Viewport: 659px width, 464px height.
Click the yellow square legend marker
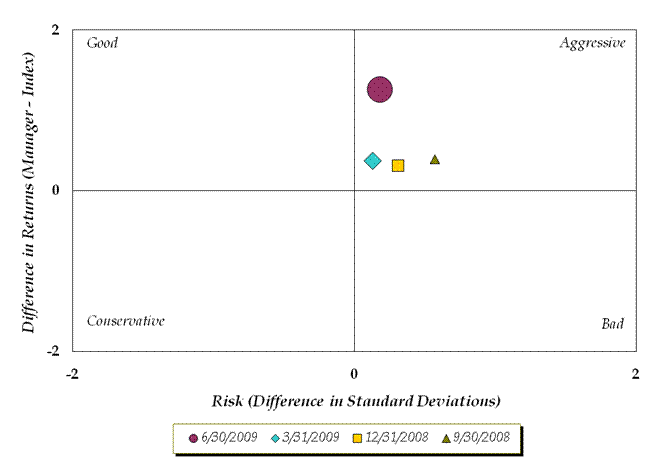pos(357,439)
